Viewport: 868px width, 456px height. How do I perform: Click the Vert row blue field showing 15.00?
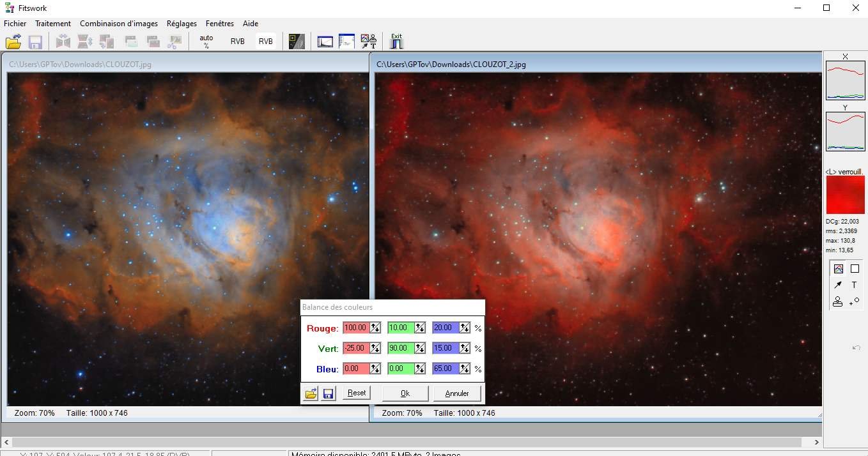[446, 348]
